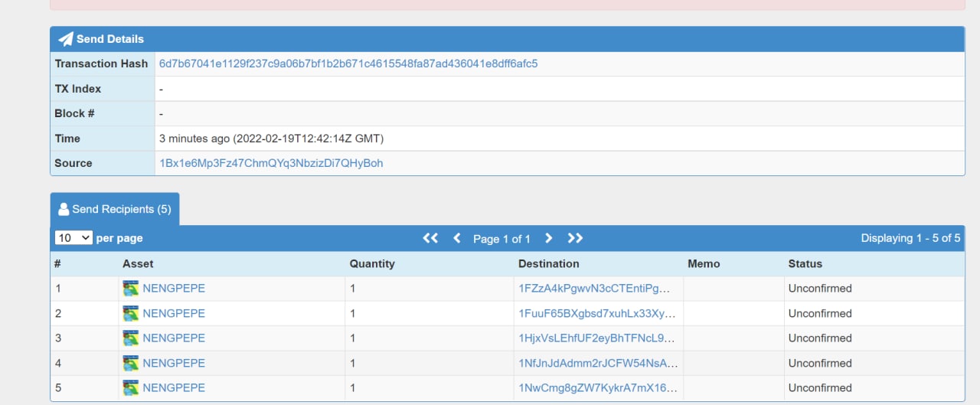Click NENGPEPE asset icon in row 5
This screenshot has height=405, width=980.
[131, 387]
